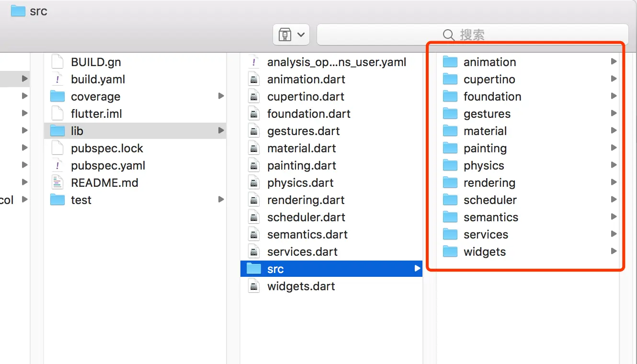637x364 pixels.
Task: Expand the widgets folder arrow
Action: (x=614, y=251)
